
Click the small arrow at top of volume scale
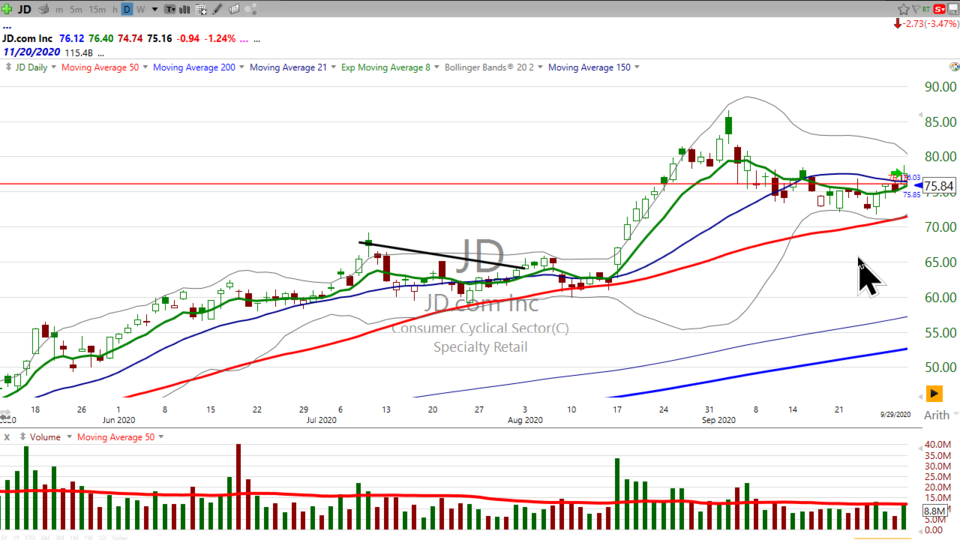(x=920, y=448)
